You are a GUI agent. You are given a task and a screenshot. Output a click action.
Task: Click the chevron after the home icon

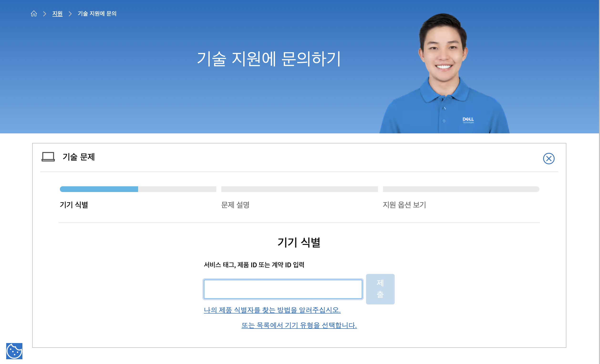tap(45, 14)
